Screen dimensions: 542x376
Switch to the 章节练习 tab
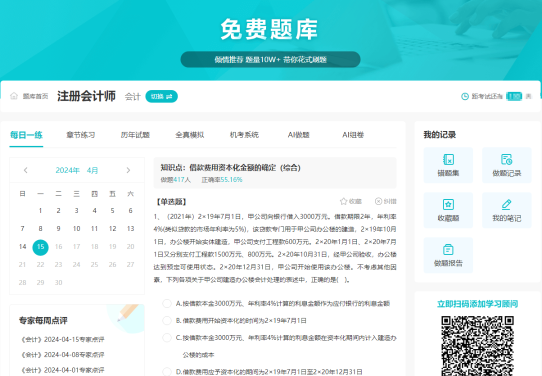pos(81,135)
